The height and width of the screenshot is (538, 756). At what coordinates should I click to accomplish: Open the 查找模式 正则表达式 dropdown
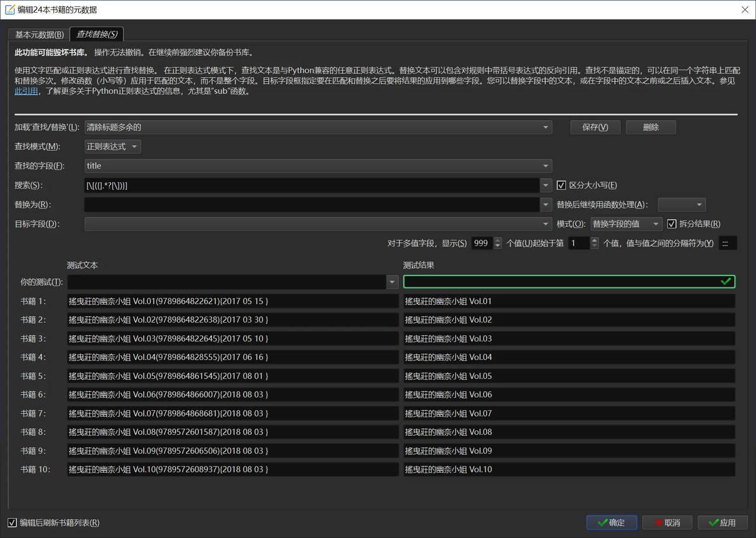click(x=113, y=146)
